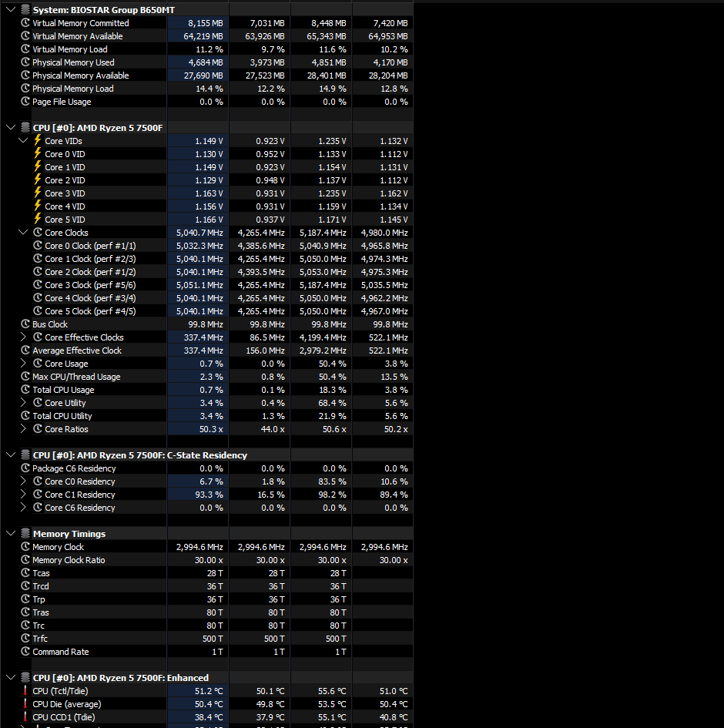Viewport: 724px width, 728px height.
Task: Collapse the C-State Residency section
Action: (x=11, y=455)
